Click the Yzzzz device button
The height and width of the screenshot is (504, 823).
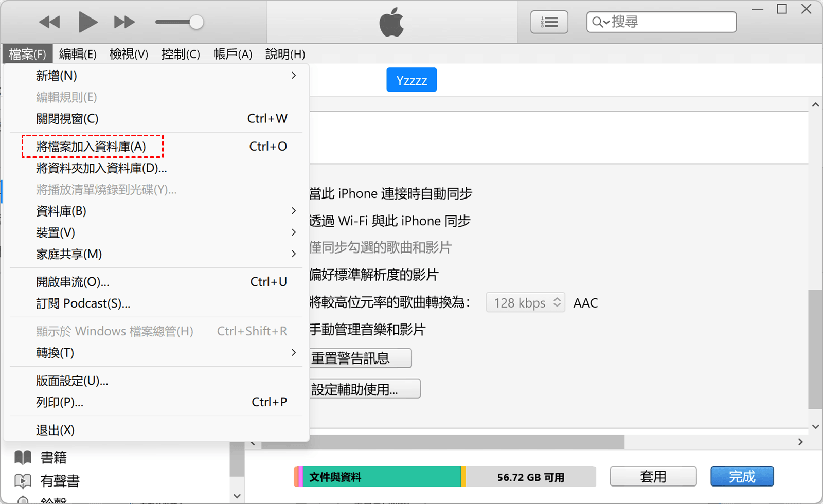pos(411,80)
